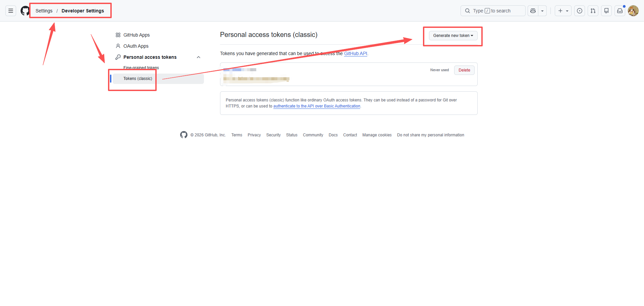Open the Terms footer link
644x306 pixels.
237,135
